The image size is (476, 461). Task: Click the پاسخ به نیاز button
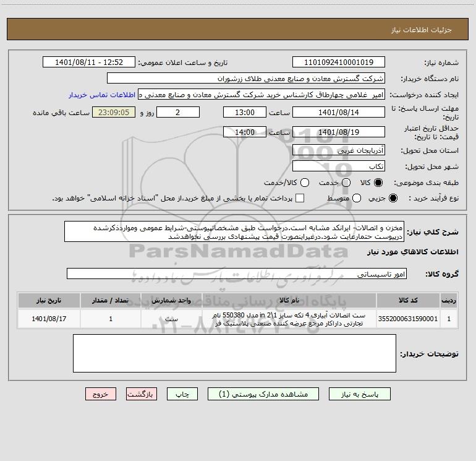point(359,394)
